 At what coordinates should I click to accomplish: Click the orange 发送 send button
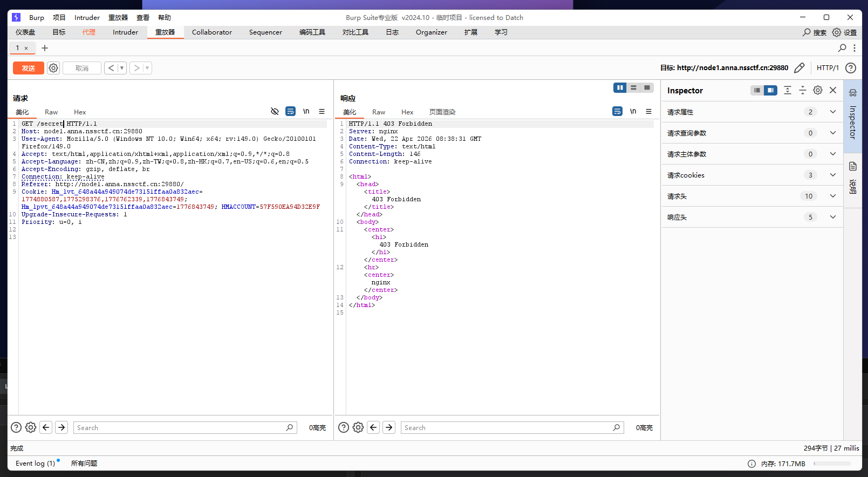[x=29, y=68]
